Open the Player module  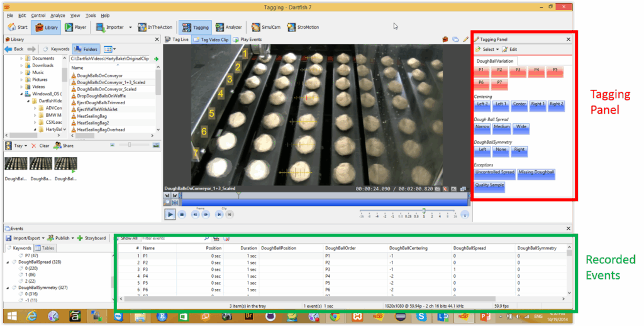tap(75, 27)
